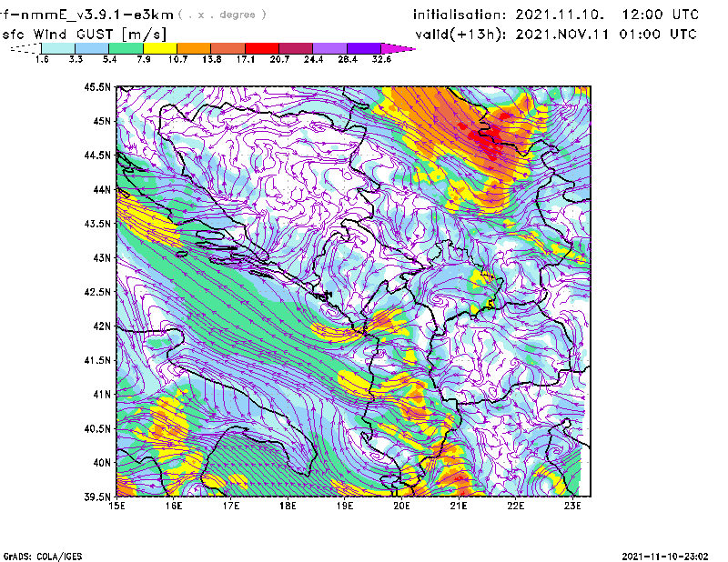Click the legend value 7.9

tap(144, 59)
